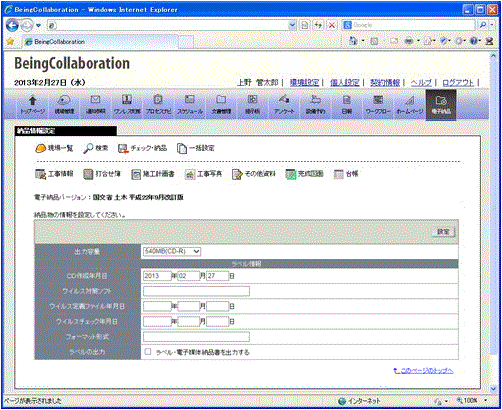Click the search magnifier in Google box
This screenshot has height=410, width=502.
(482, 25)
